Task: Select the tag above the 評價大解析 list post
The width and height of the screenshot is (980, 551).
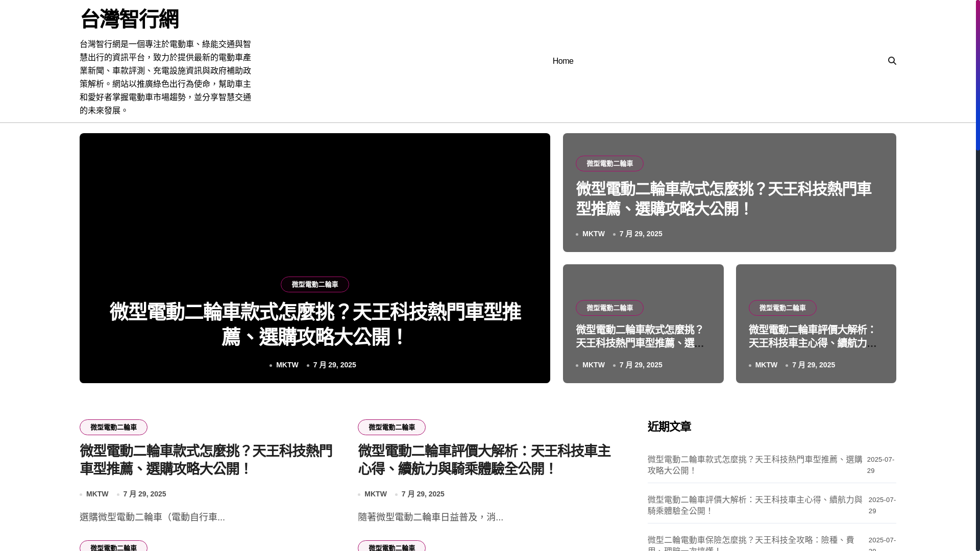Action: 391,427
